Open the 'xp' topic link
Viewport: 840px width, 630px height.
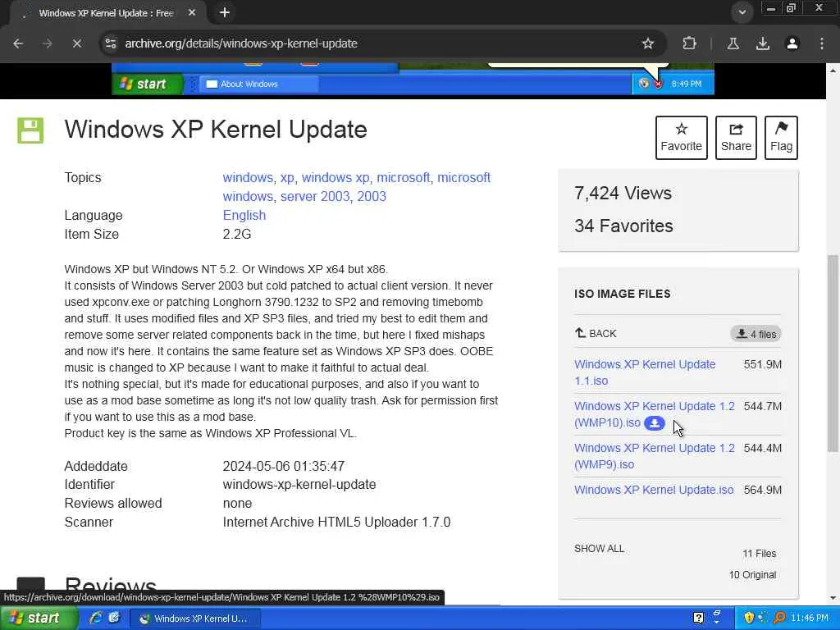click(287, 178)
